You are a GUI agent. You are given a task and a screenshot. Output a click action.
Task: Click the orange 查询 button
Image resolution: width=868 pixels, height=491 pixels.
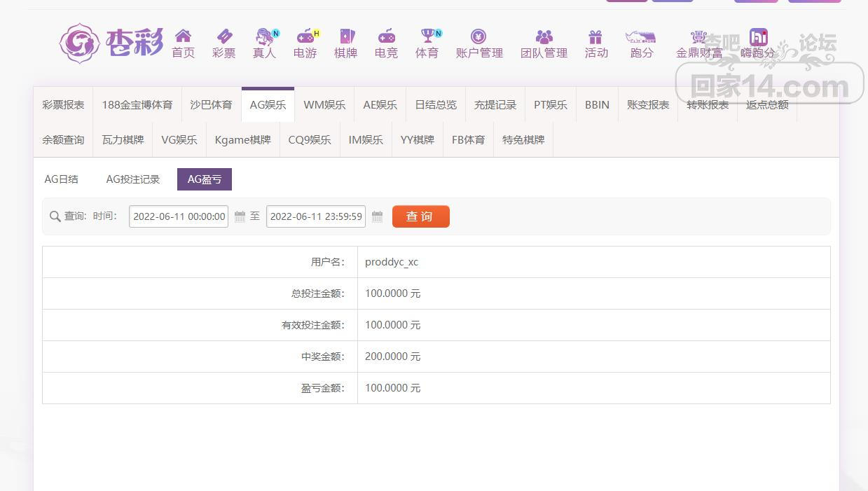(420, 216)
